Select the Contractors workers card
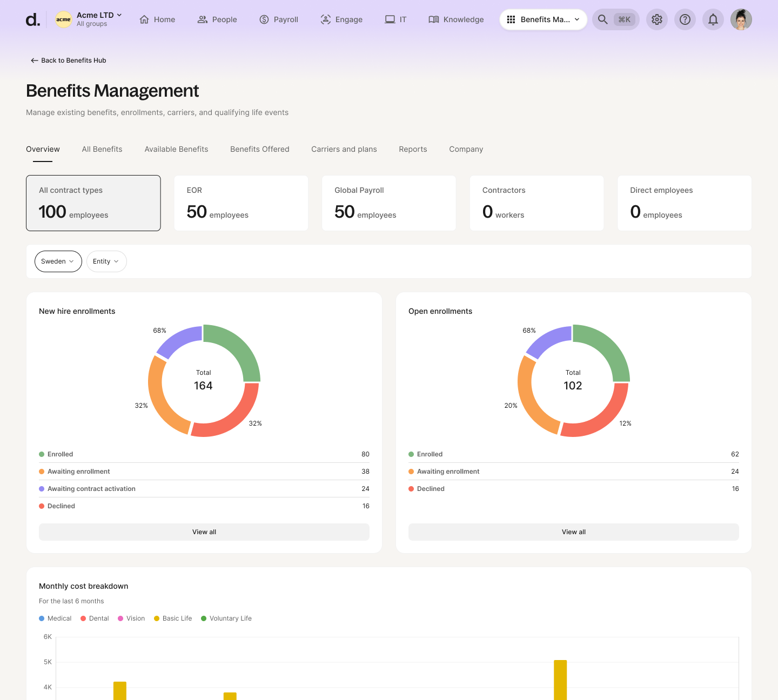The height and width of the screenshot is (700, 778). (537, 203)
